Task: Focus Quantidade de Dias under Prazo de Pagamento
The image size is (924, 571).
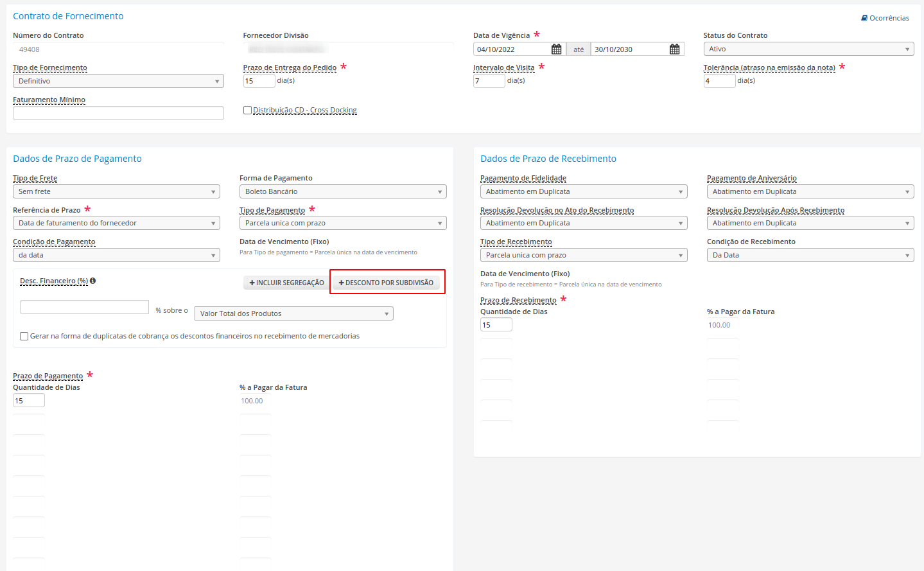Action: pyautogui.click(x=29, y=401)
